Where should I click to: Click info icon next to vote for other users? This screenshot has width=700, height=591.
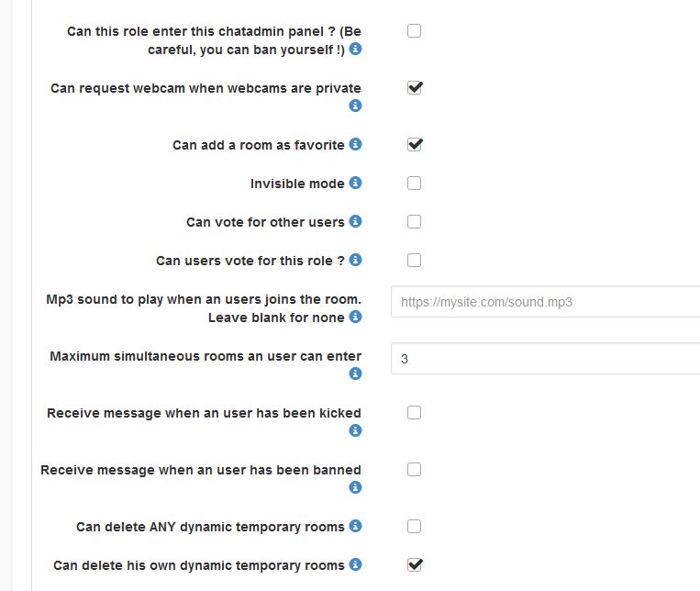[x=356, y=221]
